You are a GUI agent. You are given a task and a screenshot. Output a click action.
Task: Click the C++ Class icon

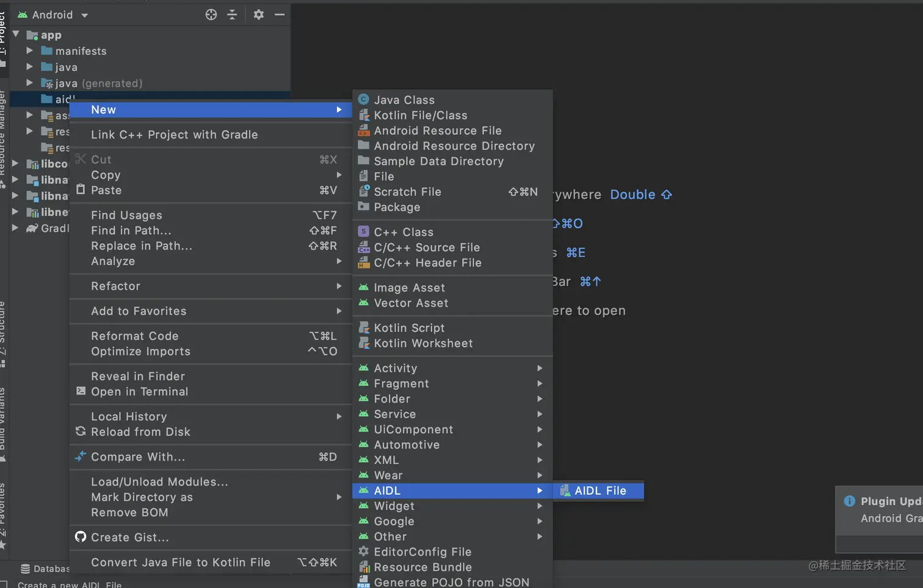pyautogui.click(x=364, y=232)
